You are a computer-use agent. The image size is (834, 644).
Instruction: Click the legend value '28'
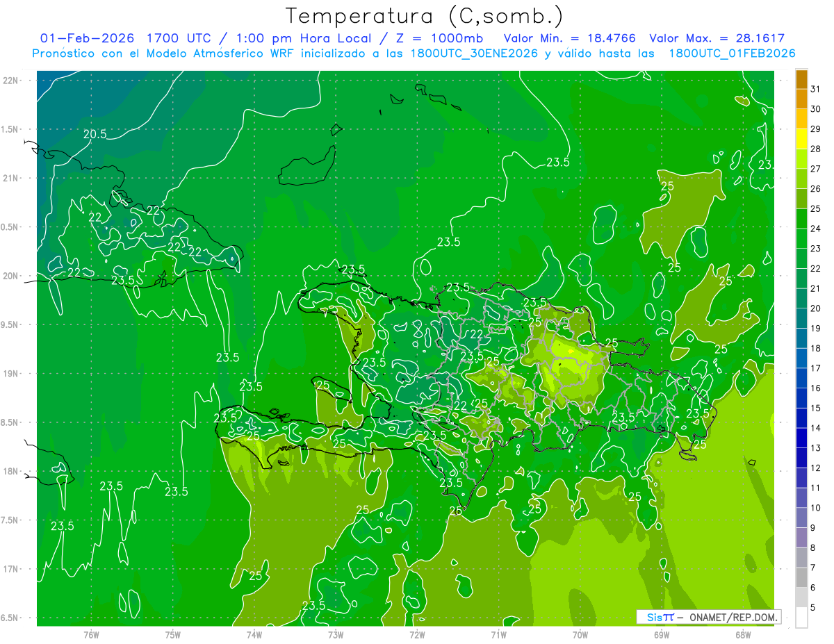[816, 149]
